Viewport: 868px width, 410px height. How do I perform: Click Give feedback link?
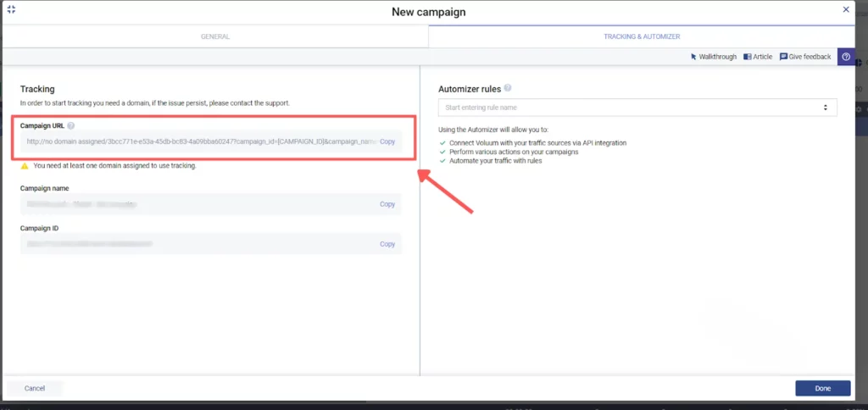(x=805, y=57)
